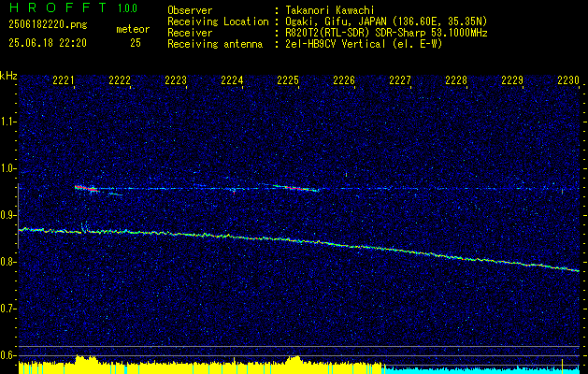
Task: Click the "Observer" field label
Action: coord(190,10)
